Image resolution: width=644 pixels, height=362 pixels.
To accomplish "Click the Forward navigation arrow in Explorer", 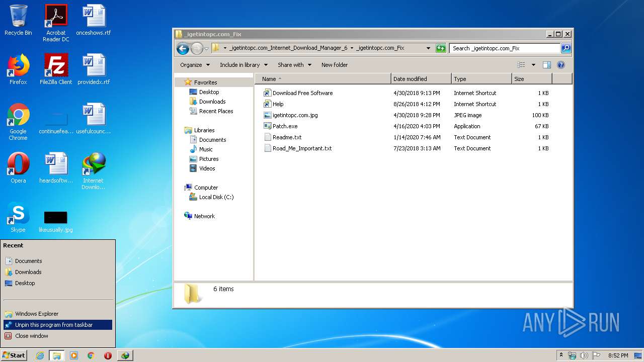I will [197, 48].
